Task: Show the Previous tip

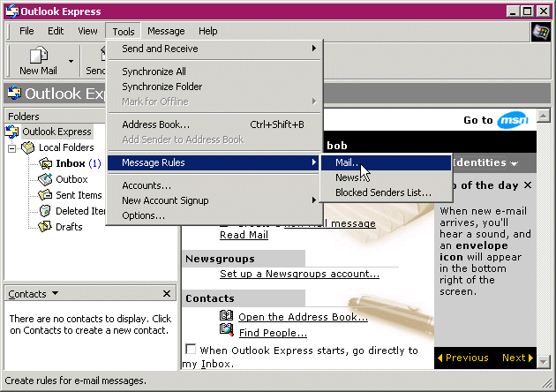Action: 463,358
